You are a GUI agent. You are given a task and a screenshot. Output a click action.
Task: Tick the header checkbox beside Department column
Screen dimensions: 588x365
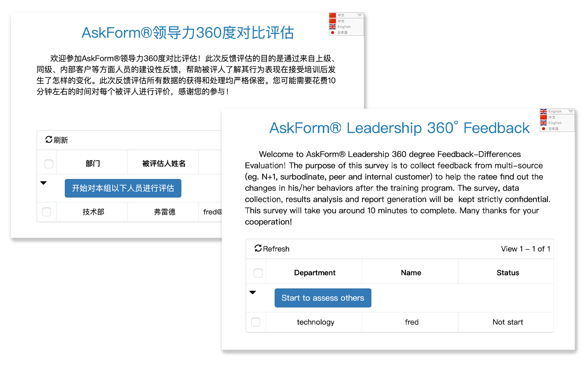coord(258,273)
